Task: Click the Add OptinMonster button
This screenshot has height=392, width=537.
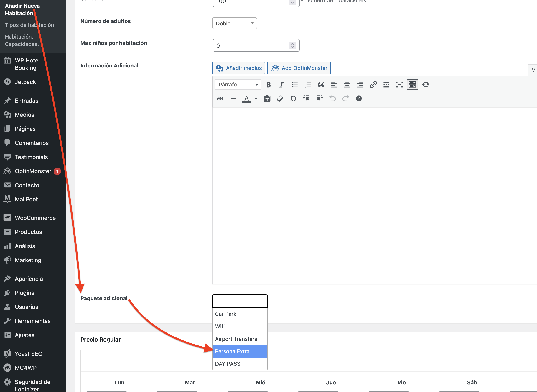Action: coord(299,68)
